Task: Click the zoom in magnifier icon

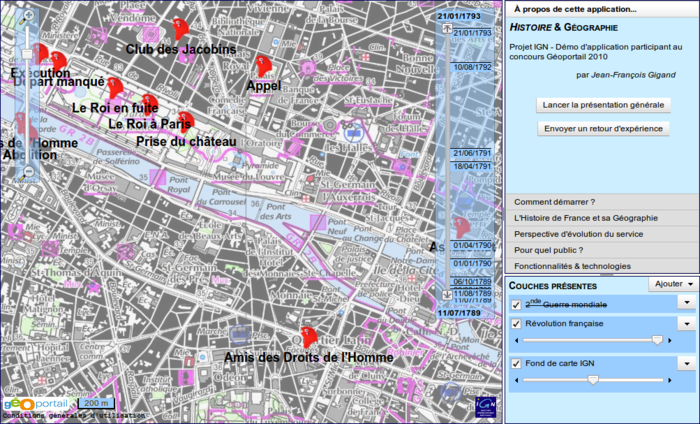Action: pyautogui.click(x=28, y=15)
